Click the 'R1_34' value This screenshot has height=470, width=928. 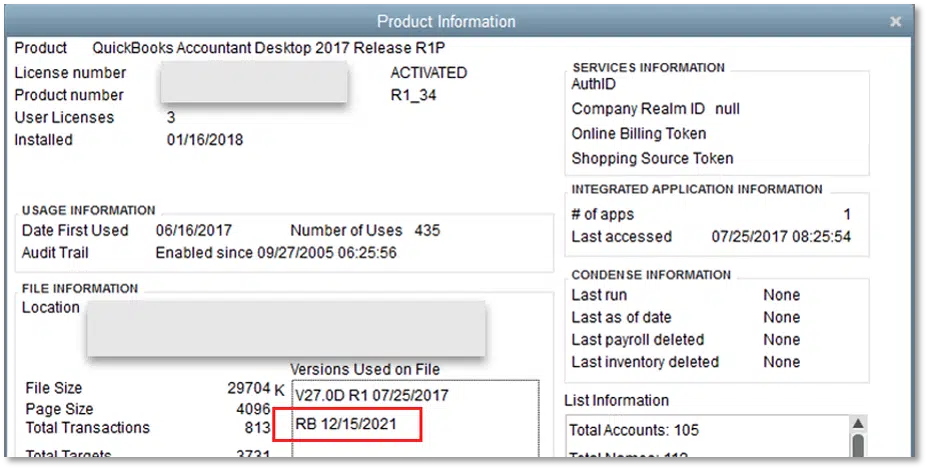(x=413, y=95)
